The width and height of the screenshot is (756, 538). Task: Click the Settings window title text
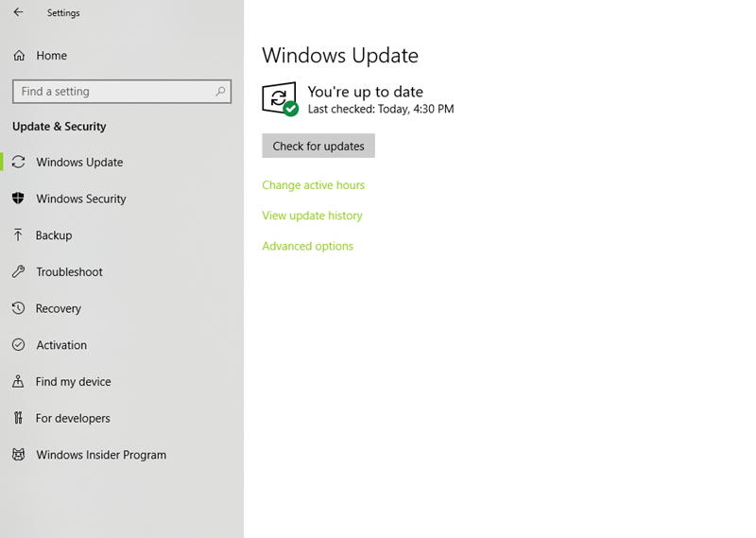63,13
